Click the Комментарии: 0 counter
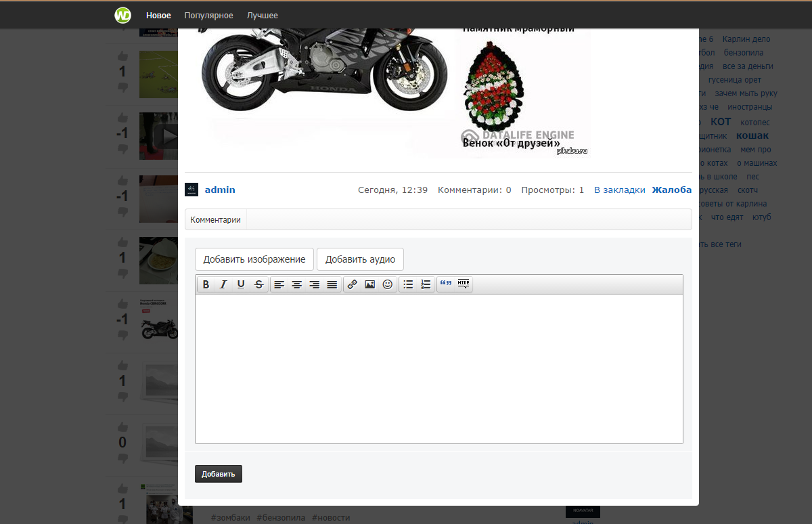Screen dimensions: 812x524 point(474,190)
